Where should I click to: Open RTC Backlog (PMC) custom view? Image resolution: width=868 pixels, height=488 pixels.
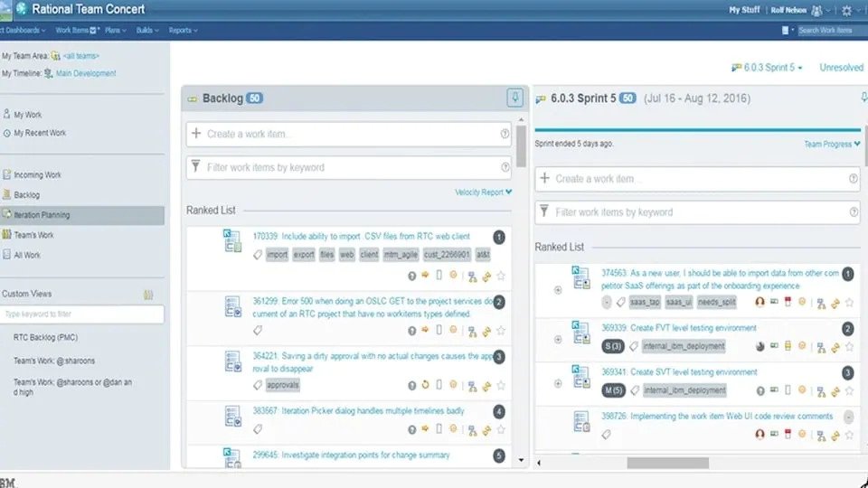coord(45,337)
